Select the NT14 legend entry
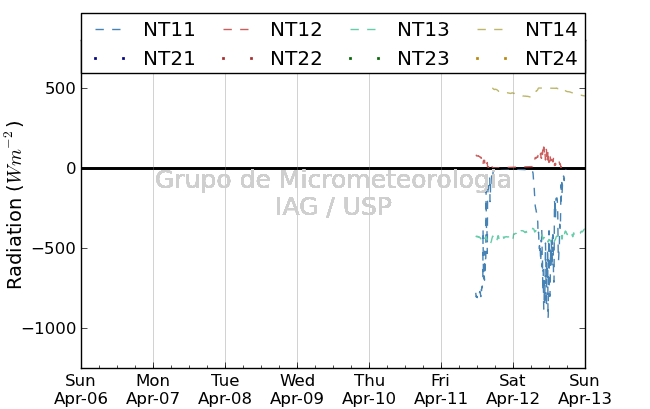The height and width of the screenshot is (409, 650). tap(551, 30)
